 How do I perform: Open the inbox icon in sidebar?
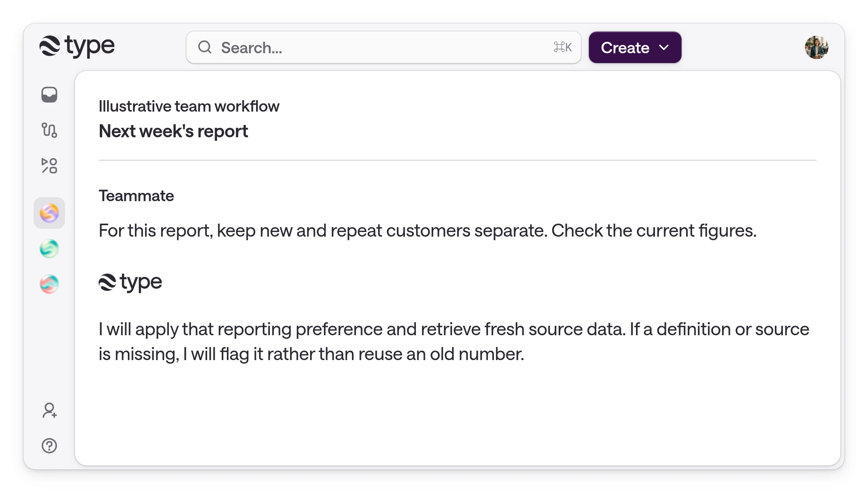pos(49,95)
